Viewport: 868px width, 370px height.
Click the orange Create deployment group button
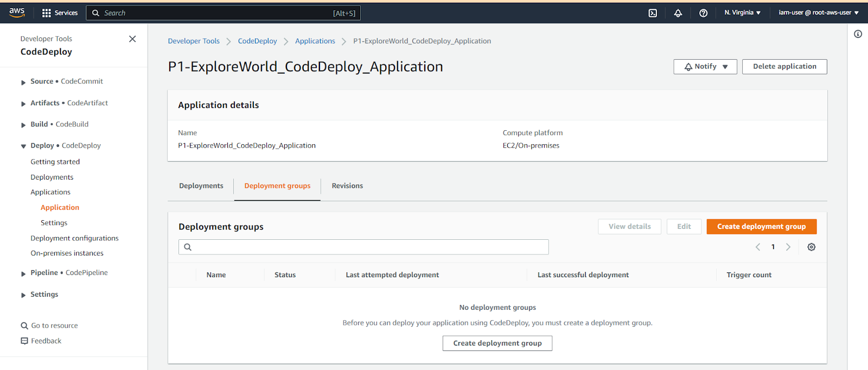762,227
